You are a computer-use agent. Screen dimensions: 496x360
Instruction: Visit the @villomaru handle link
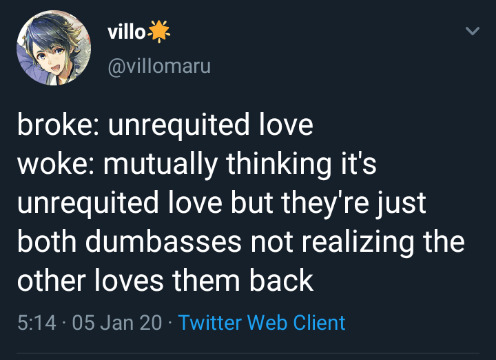point(159,66)
